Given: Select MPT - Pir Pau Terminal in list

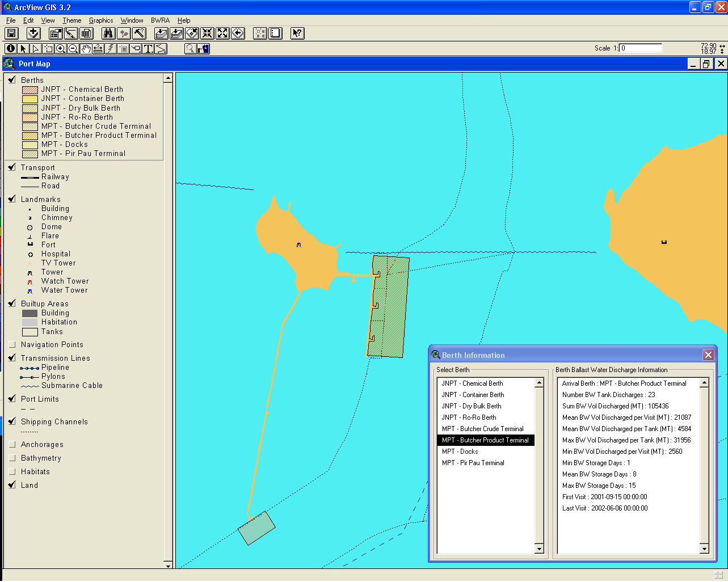Looking at the screenshot, I should 473,463.
